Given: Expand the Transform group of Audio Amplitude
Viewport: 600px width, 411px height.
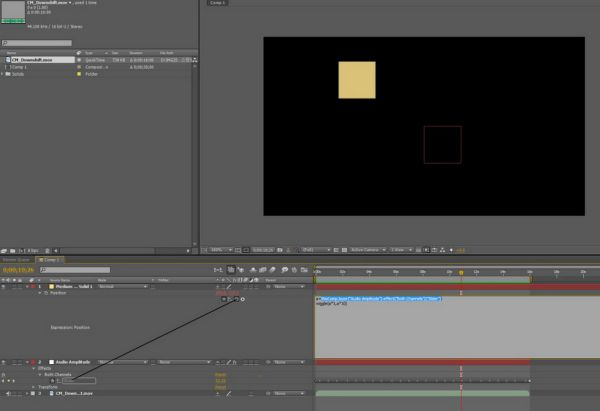Looking at the screenshot, I should coord(34,387).
